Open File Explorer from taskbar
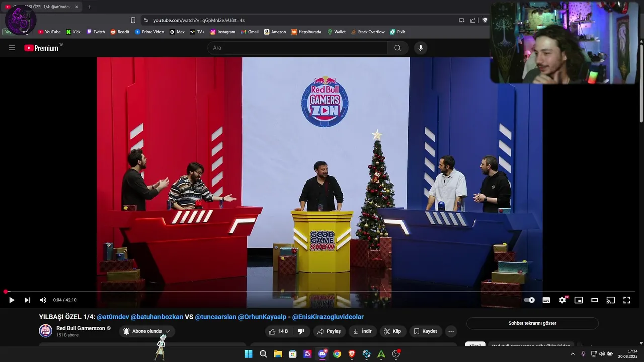The width and height of the screenshot is (644, 362). (x=278, y=354)
